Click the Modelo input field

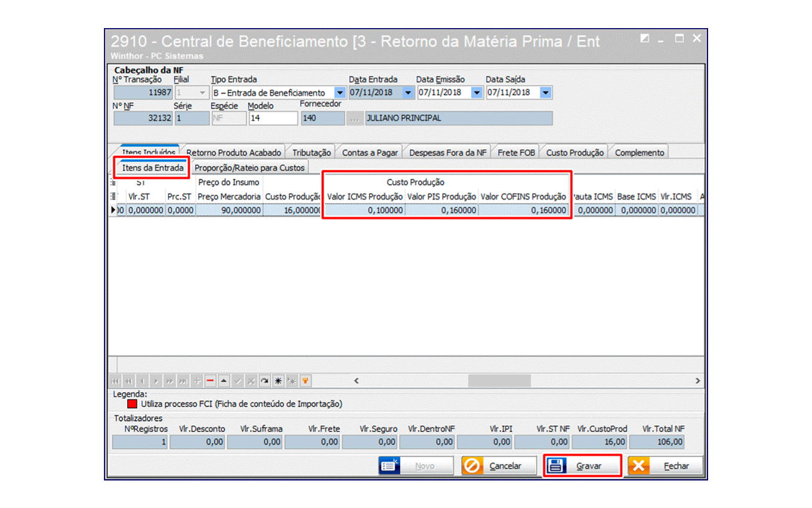[273, 118]
